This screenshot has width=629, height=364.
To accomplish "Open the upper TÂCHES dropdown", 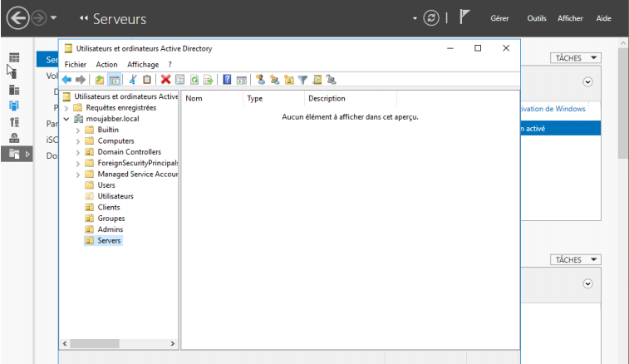I will coord(575,58).
